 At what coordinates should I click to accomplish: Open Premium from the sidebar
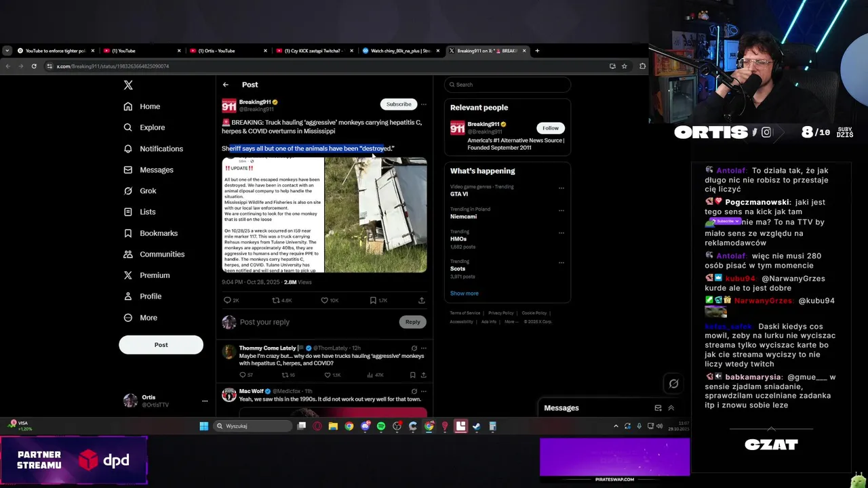146,275
